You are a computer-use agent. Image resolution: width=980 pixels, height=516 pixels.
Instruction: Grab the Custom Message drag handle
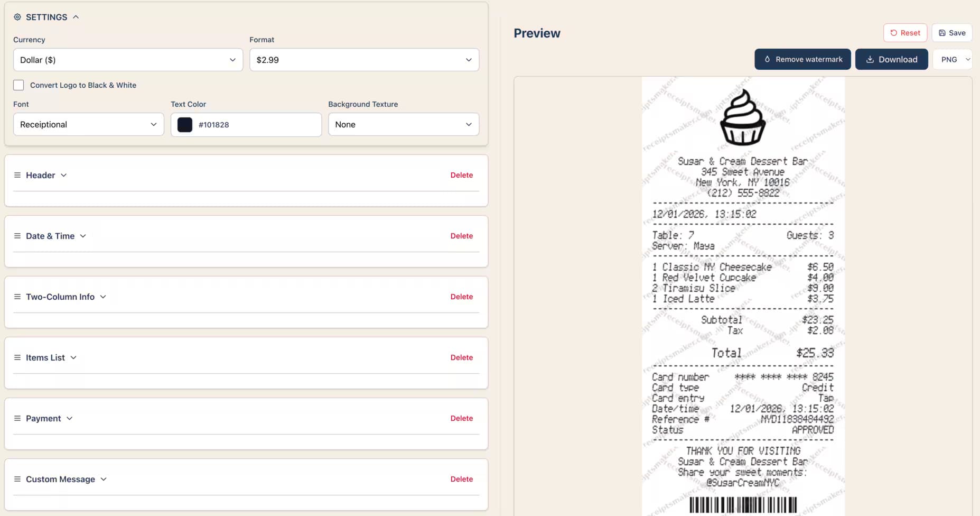(17, 479)
